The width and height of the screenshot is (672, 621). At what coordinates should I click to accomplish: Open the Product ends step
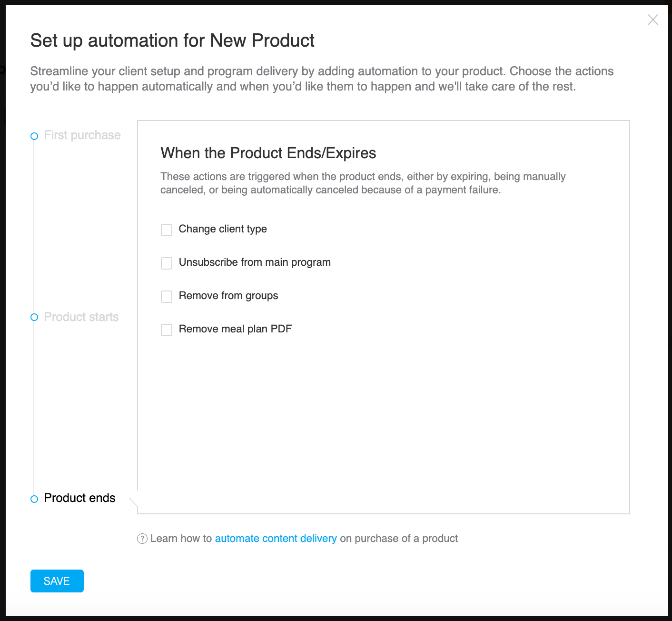click(79, 498)
